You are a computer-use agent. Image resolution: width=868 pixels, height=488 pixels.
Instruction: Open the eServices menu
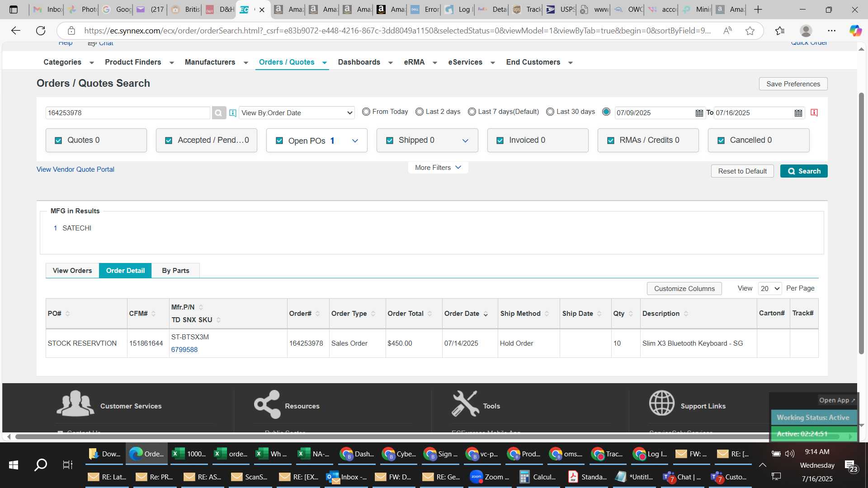[x=472, y=62]
